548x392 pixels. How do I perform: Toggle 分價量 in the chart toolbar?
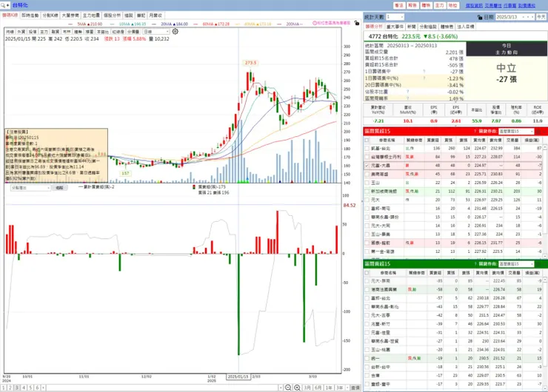click(133, 31)
